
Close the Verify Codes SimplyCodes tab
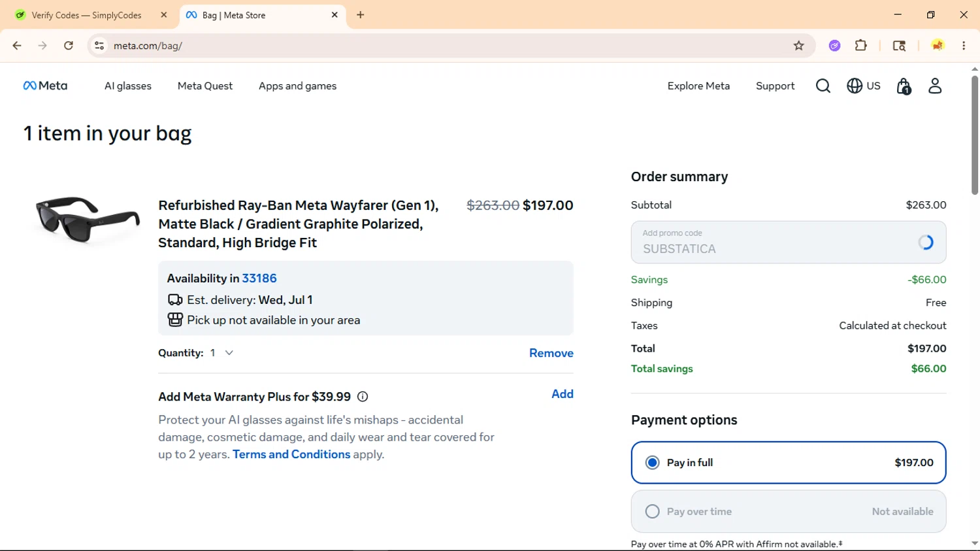coord(164,14)
